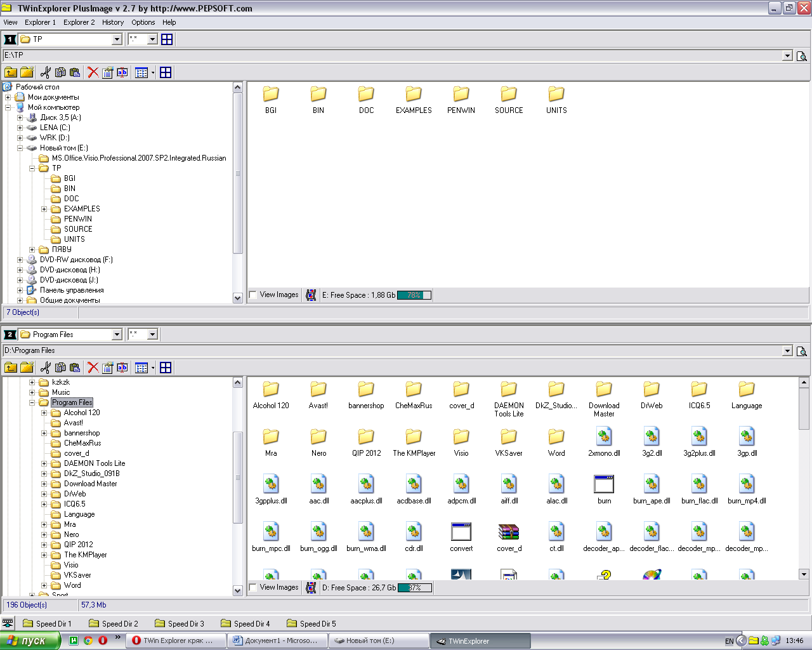Open the Explorer 1 menu
This screenshot has height=650, width=812.
40,22
